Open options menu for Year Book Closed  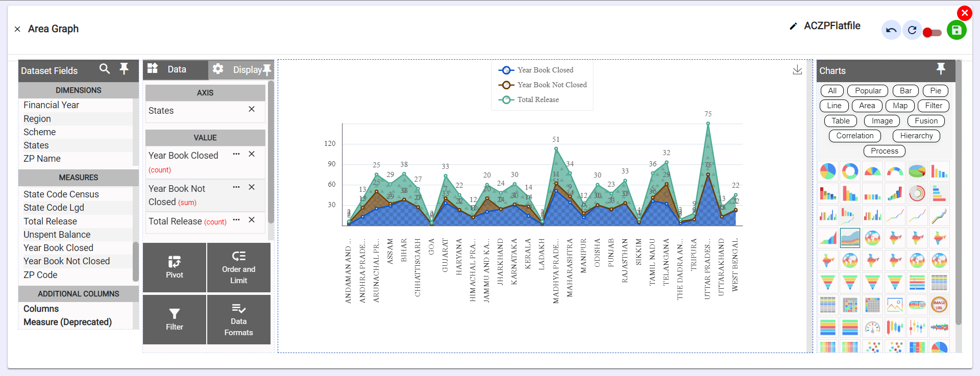click(x=236, y=154)
